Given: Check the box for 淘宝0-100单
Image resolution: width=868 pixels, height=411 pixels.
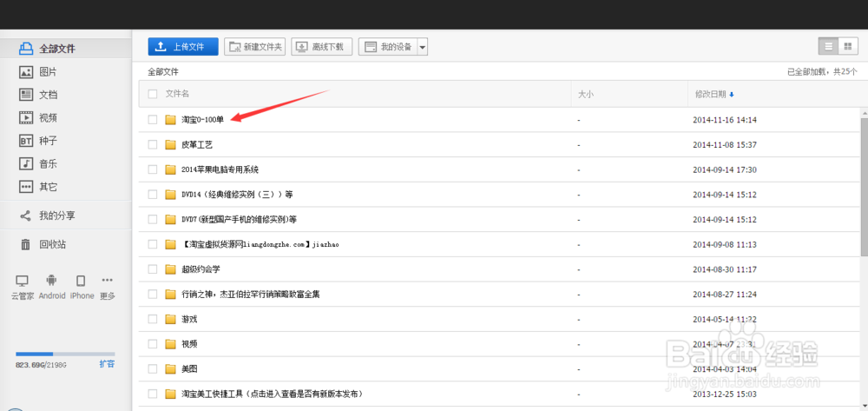Looking at the screenshot, I should click(153, 119).
